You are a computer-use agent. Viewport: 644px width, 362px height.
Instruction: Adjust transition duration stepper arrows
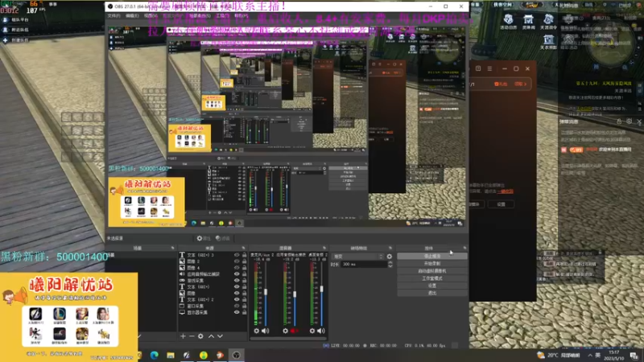point(390,265)
